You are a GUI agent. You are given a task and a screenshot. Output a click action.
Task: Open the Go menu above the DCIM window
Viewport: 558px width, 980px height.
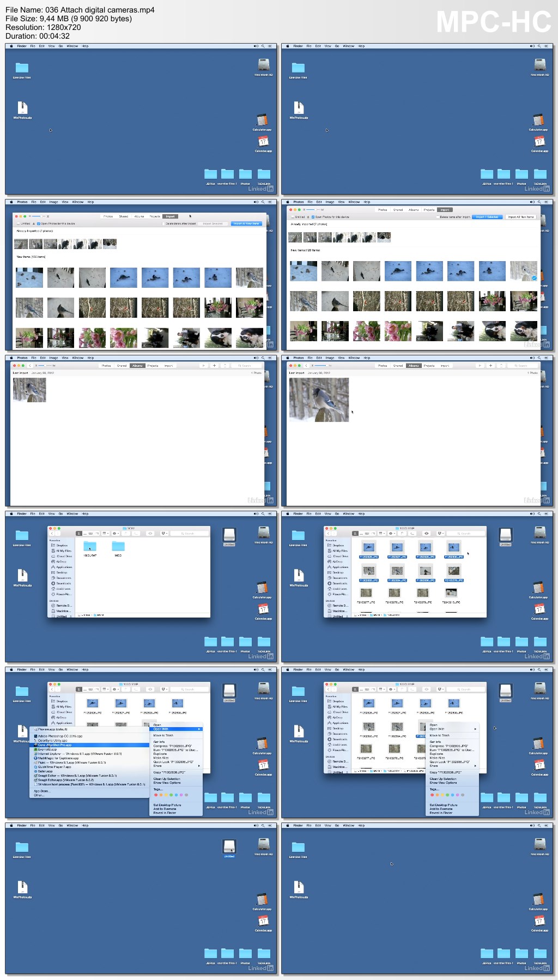(60, 513)
